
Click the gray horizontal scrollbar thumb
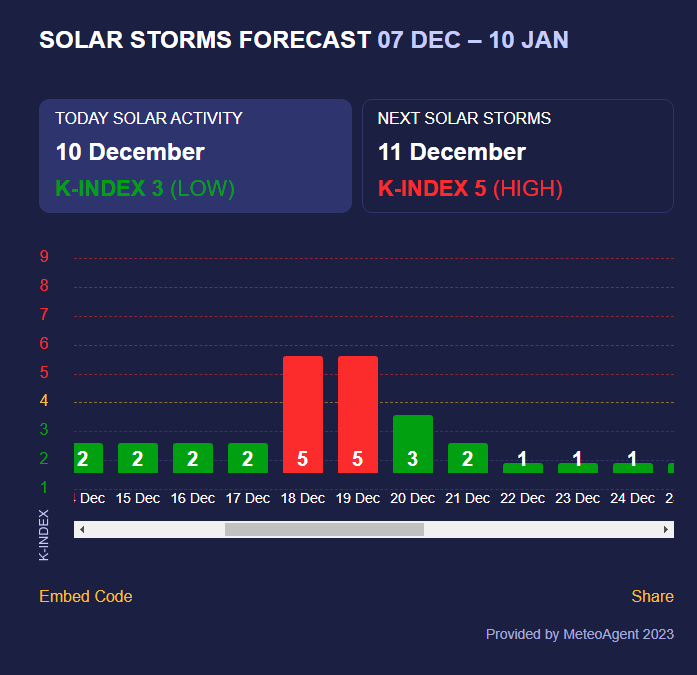coord(324,529)
